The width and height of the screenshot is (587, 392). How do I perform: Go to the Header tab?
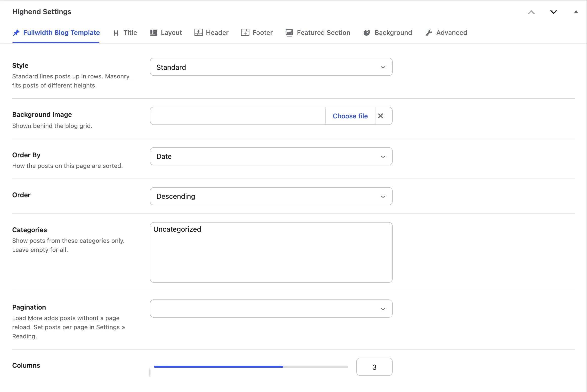pos(211,33)
